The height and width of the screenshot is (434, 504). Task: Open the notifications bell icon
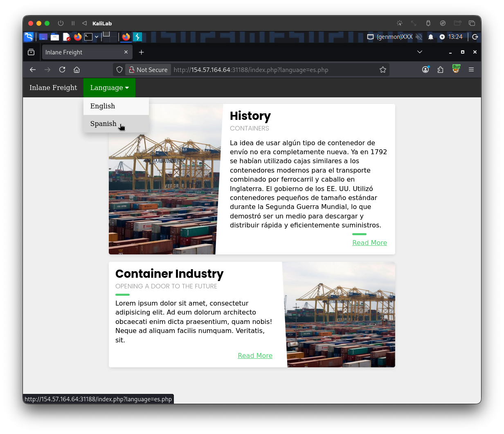click(431, 37)
